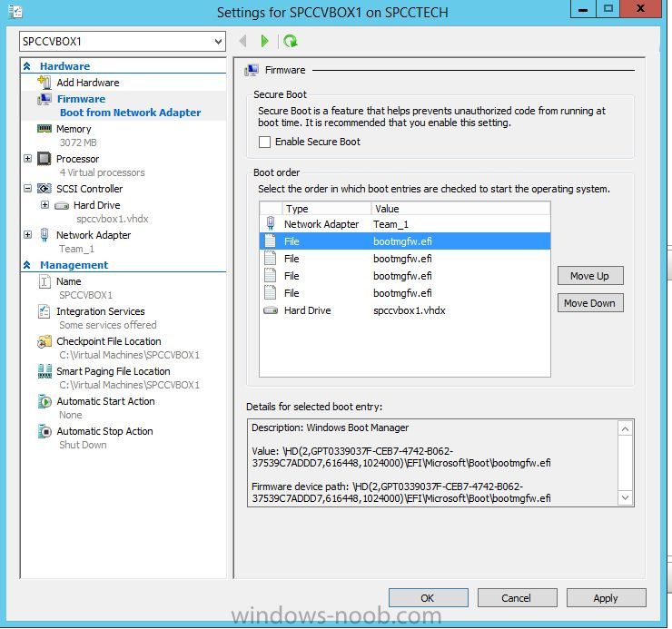Select Automatic Stop Action setting
Viewport: 672px width, 629px height.
pos(105,431)
